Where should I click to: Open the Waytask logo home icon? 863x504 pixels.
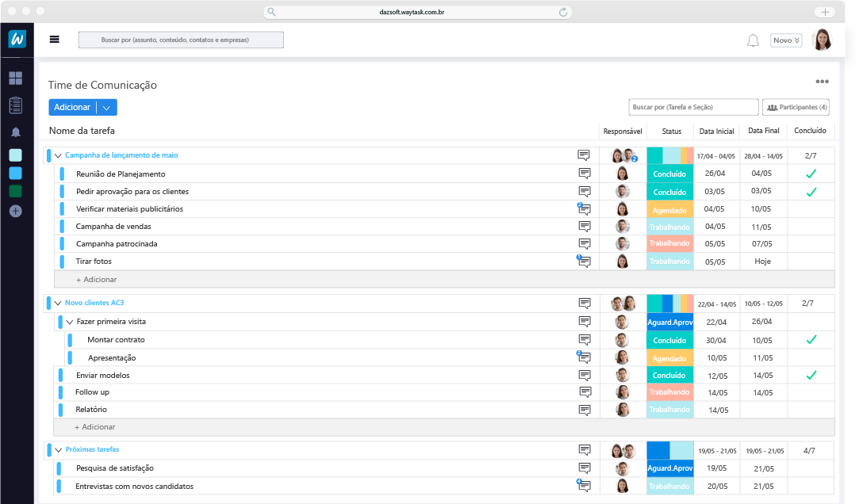pos(17,39)
